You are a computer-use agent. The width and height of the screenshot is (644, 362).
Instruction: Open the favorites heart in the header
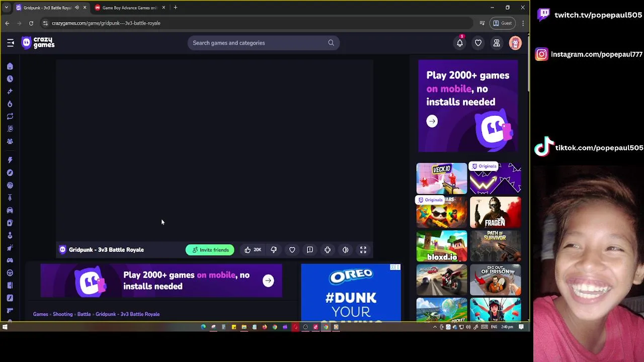(x=478, y=43)
